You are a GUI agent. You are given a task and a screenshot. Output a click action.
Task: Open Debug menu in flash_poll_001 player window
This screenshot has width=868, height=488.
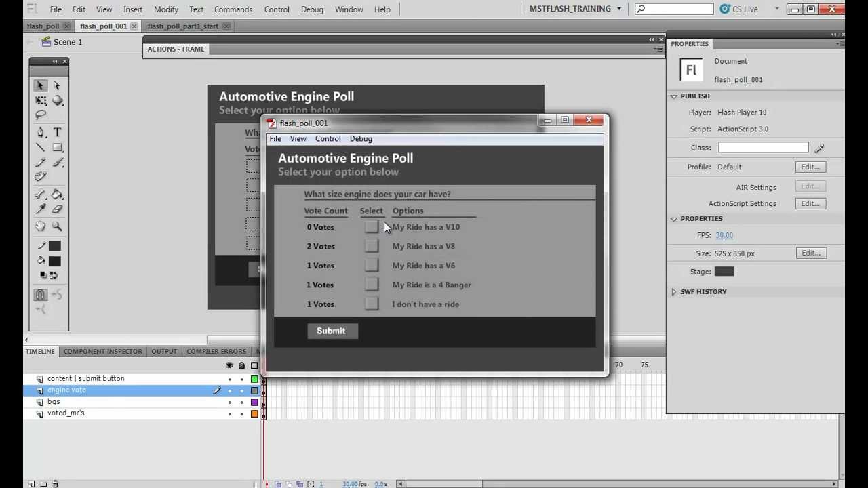pyautogui.click(x=361, y=138)
